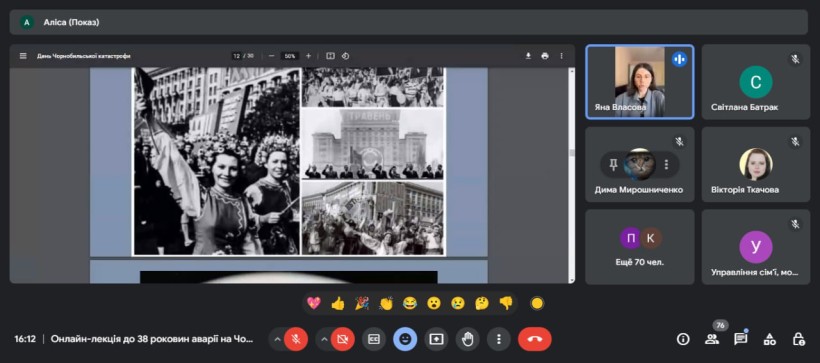Print the shared PDF document
This screenshot has height=363, width=820.
pyautogui.click(x=545, y=56)
